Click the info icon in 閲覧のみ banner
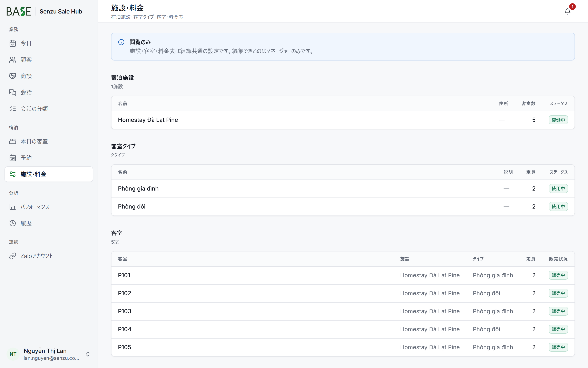The height and width of the screenshot is (368, 588). pyautogui.click(x=121, y=42)
